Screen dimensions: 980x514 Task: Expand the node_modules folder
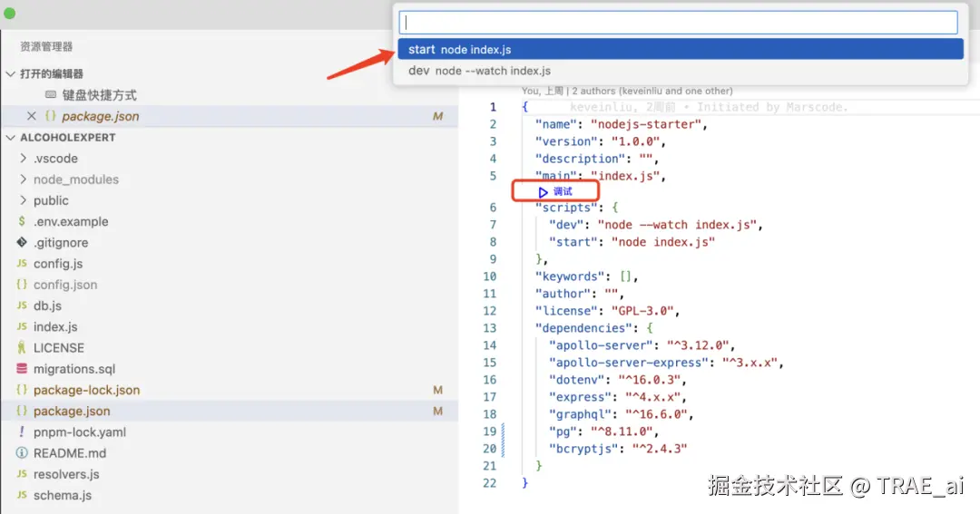[23, 179]
